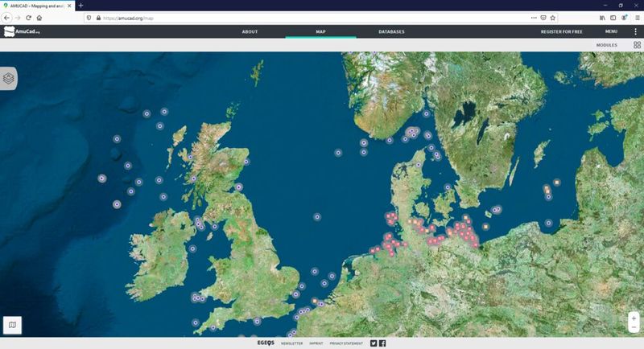Open the Twitter link in footer

pyautogui.click(x=374, y=343)
